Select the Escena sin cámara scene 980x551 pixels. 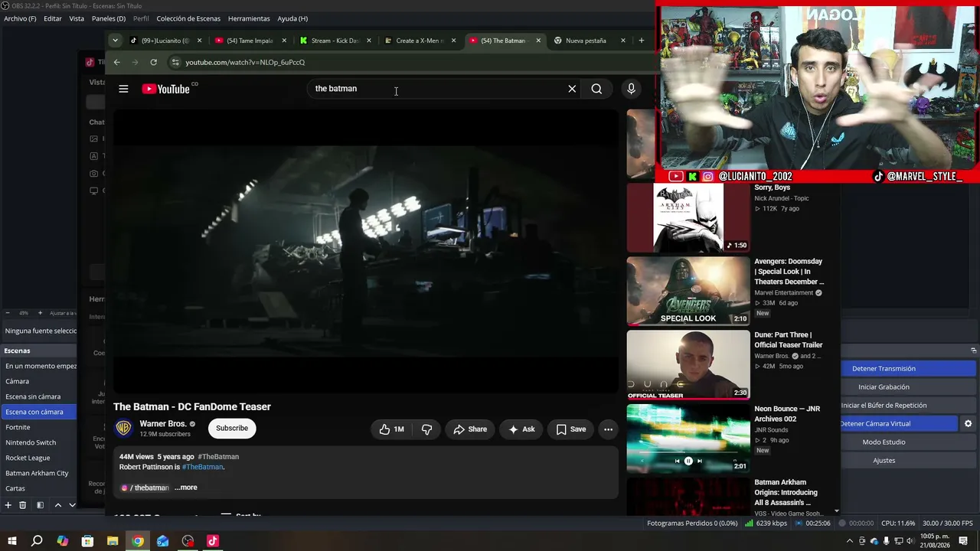38,396
